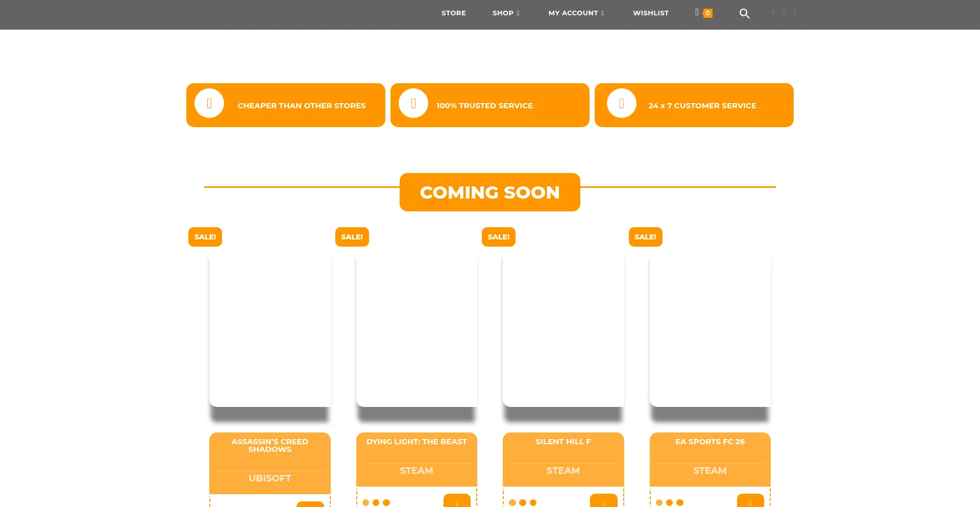Open Dying Light: The Beast product title
The height and width of the screenshot is (507, 980).
tap(416, 442)
